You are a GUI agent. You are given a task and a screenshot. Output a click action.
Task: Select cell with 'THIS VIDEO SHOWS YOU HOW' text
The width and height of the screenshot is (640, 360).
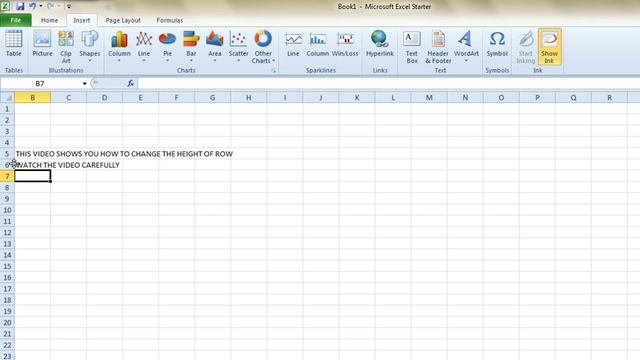pos(33,154)
